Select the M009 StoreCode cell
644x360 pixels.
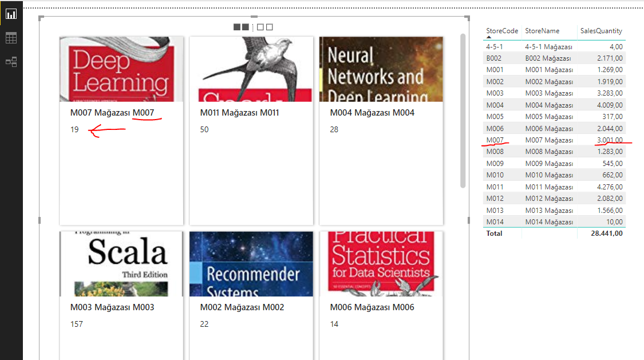495,163
